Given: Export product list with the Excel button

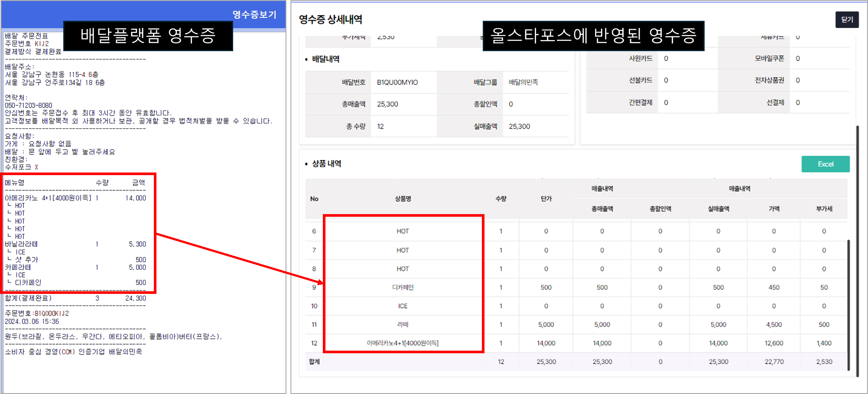Looking at the screenshot, I should click(x=825, y=164).
